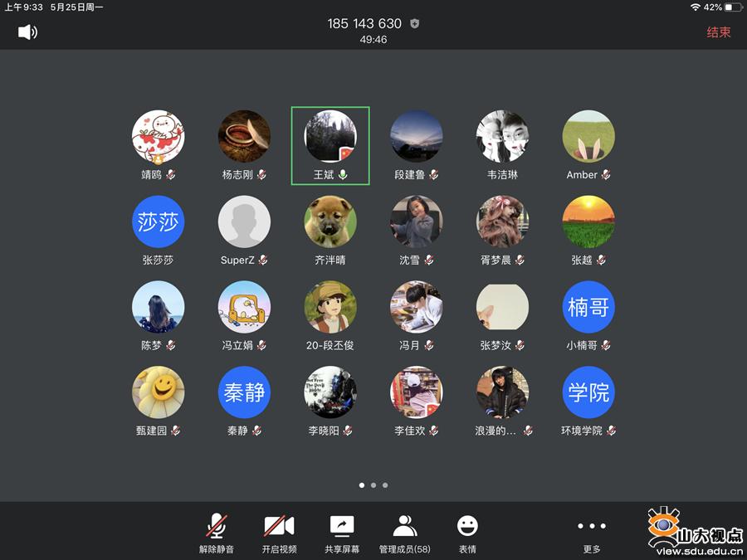The width and height of the screenshot is (747, 560).
Task: Select 张越 sunset field avatar
Action: pyautogui.click(x=588, y=222)
